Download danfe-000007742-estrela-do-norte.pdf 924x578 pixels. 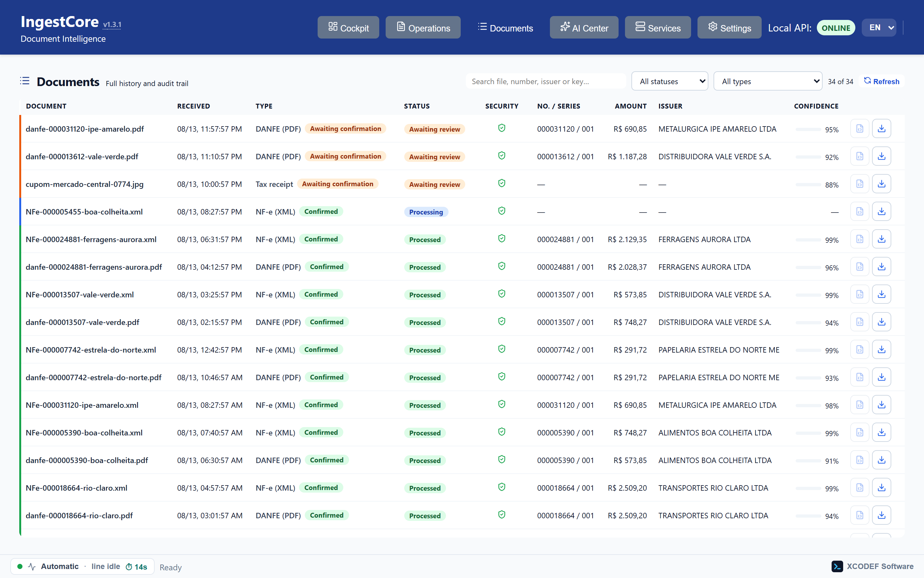point(881,377)
